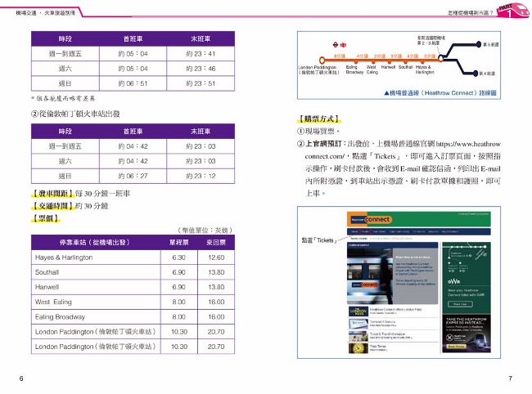Click the bold ②上官網預訂 label

click(x=322, y=144)
